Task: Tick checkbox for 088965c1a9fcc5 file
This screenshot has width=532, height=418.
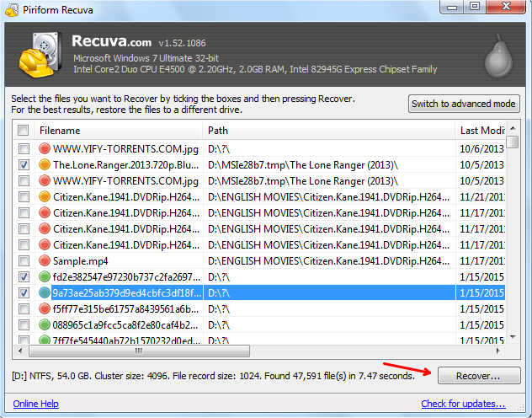Action: coord(24,324)
